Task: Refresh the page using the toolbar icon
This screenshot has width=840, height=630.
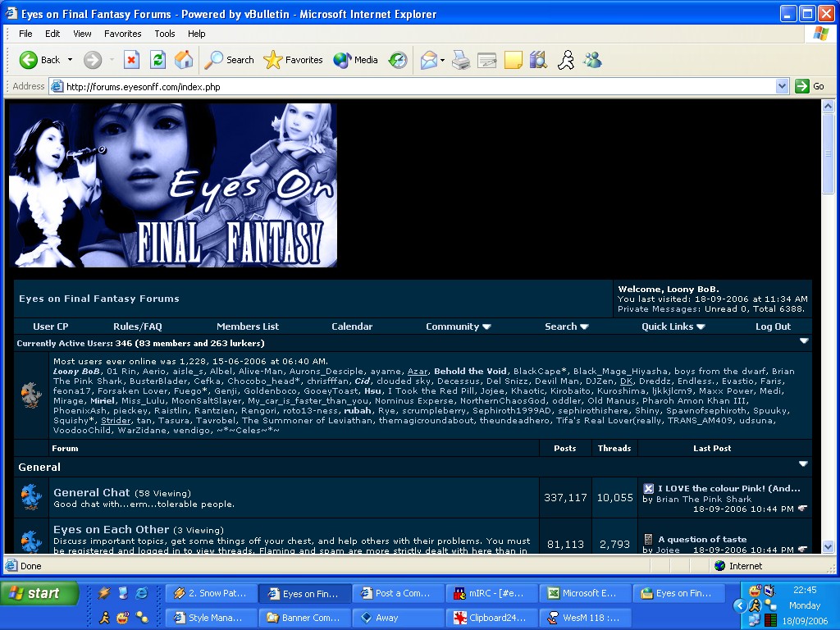Action: (x=157, y=60)
